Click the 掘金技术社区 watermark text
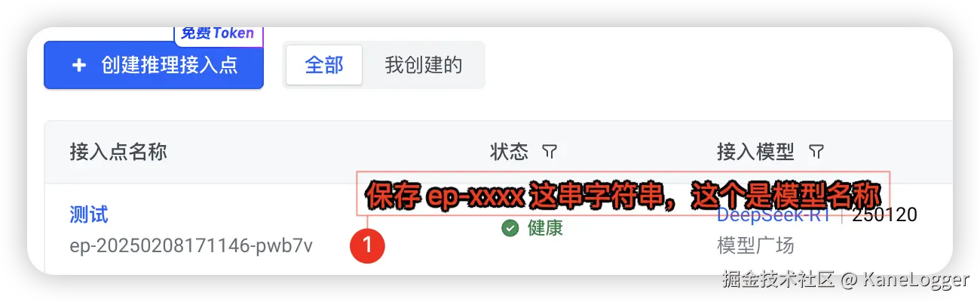Screen dimensions: 980x302 778,280
